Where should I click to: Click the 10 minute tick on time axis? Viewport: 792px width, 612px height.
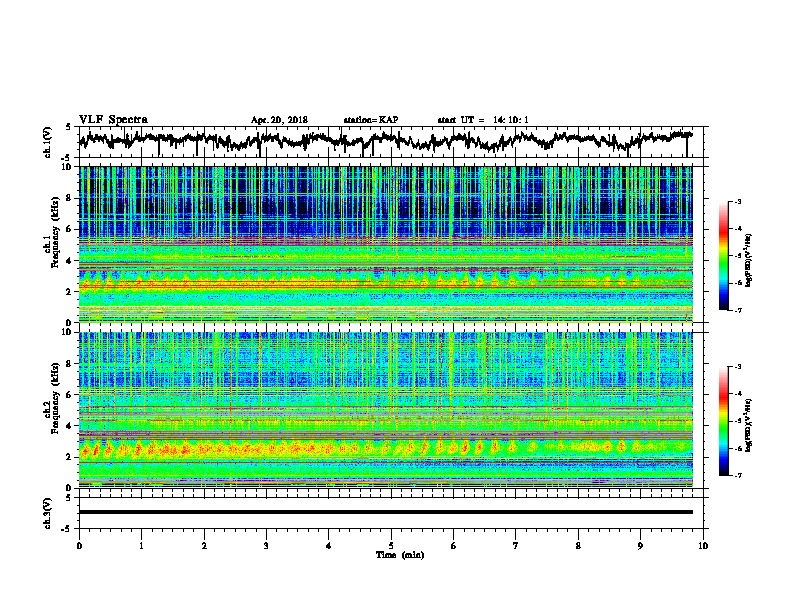pyautogui.click(x=703, y=545)
